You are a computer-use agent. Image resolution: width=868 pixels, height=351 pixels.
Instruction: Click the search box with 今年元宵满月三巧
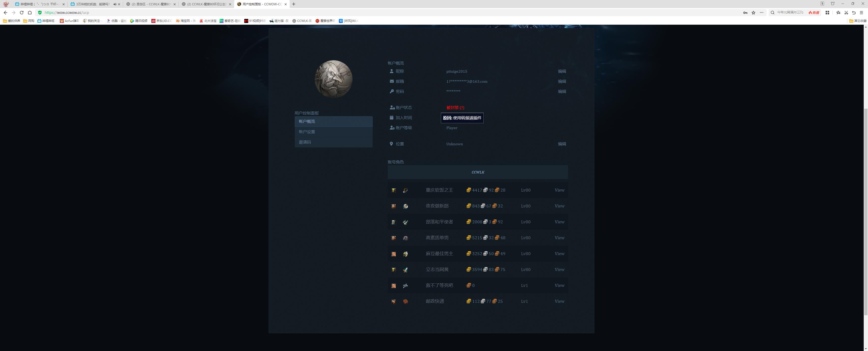click(x=790, y=13)
